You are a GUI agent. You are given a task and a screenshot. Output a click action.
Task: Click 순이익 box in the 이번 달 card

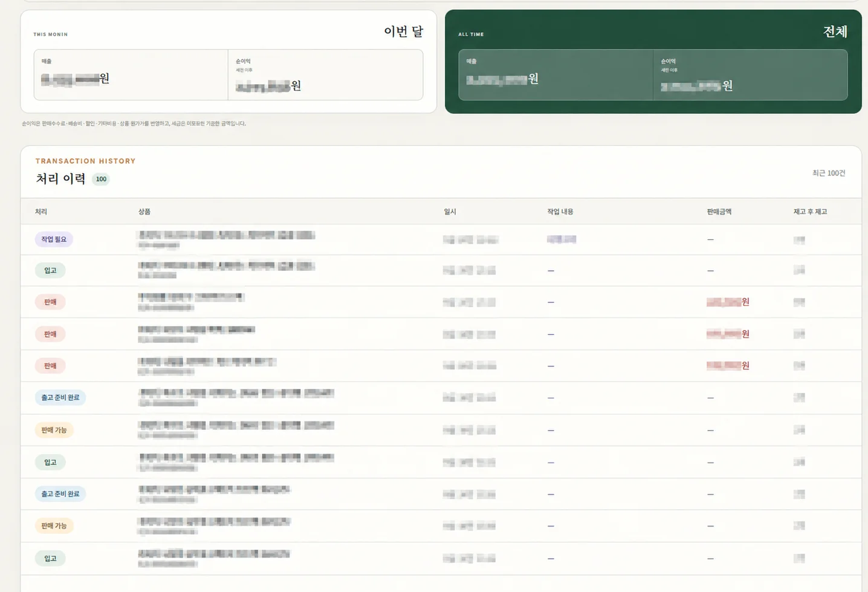pyautogui.click(x=326, y=75)
